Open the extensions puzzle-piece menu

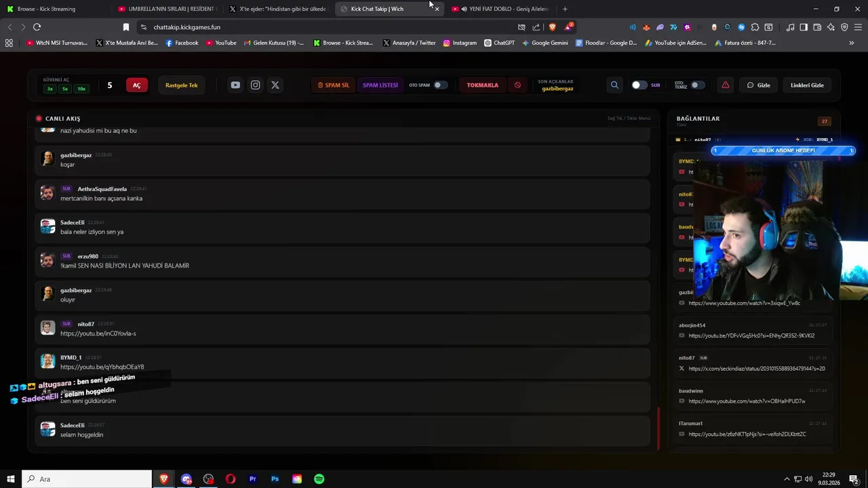click(755, 27)
